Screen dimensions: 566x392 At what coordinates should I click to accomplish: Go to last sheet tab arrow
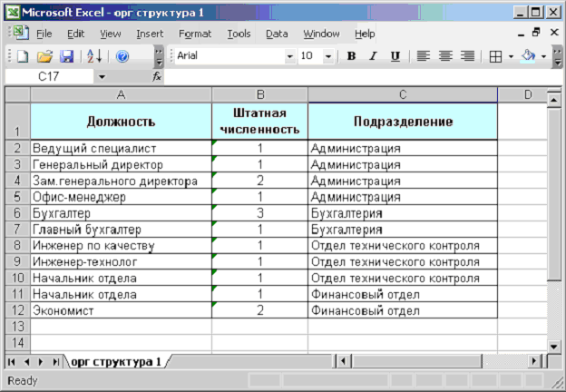click(x=55, y=362)
